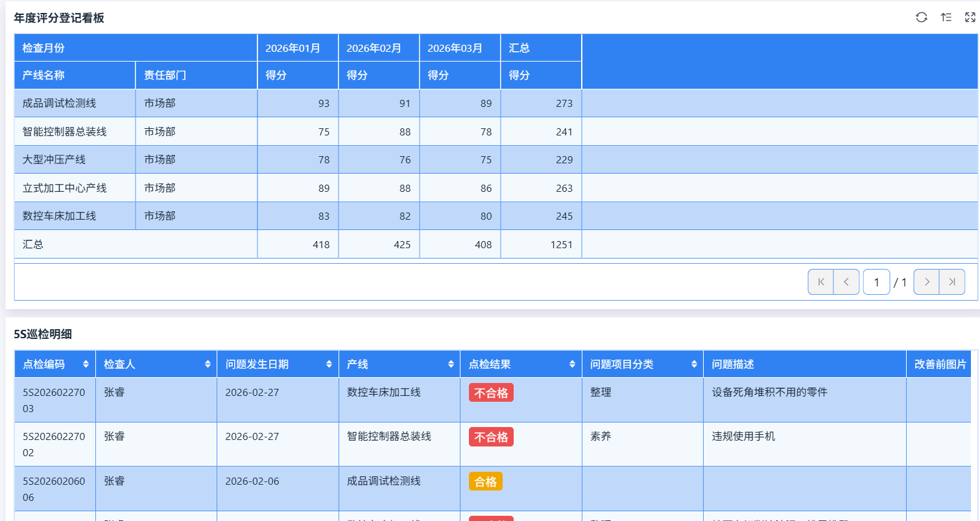Sort by 点检结果 column
Viewport: 980px width, 521px height.
point(572,364)
